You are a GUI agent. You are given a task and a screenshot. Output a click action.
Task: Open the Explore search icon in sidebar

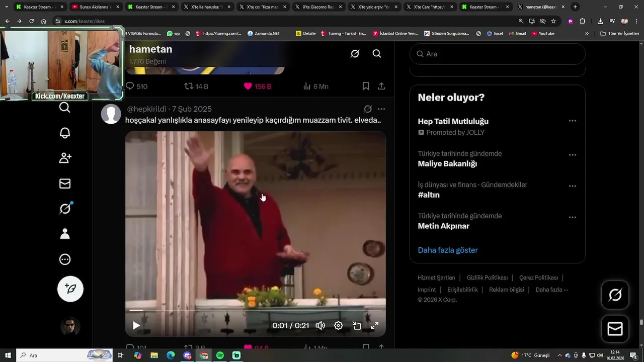(x=65, y=108)
